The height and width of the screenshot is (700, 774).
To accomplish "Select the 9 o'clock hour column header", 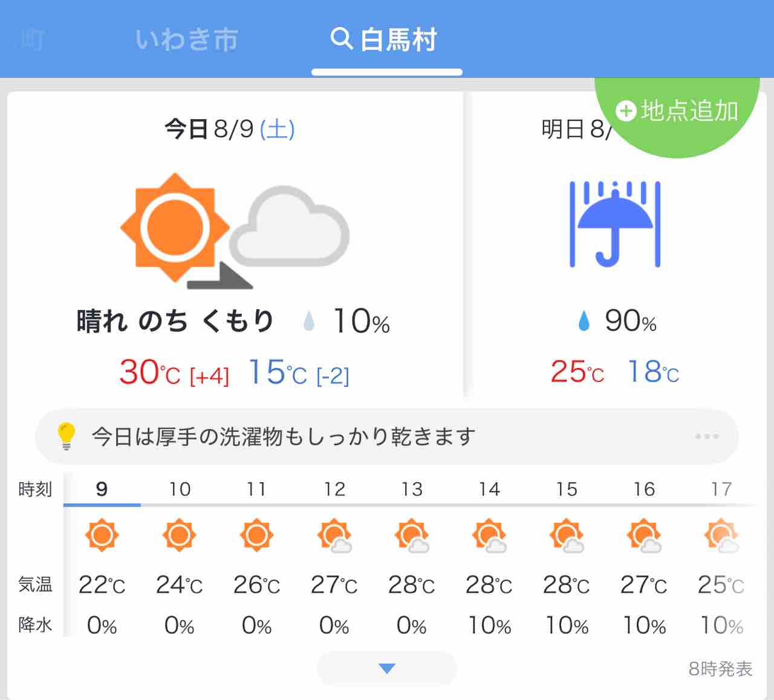I will coord(102,489).
